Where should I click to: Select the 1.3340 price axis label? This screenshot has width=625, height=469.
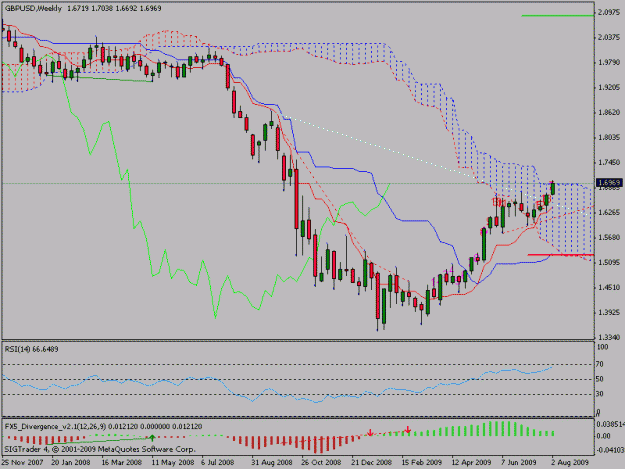click(609, 338)
